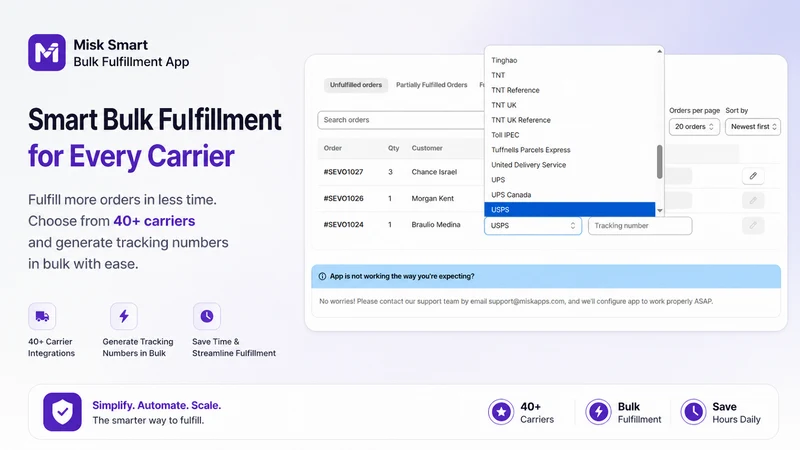The width and height of the screenshot is (800, 450).
Task: Open the Unfulfilled orders tab
Action: pos(356,85)
